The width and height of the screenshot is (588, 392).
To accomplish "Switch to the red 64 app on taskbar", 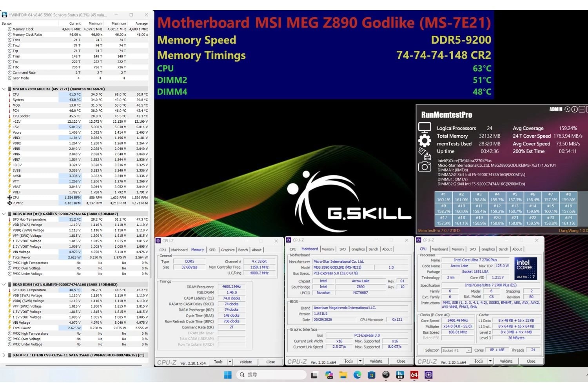I will (414, 375).
